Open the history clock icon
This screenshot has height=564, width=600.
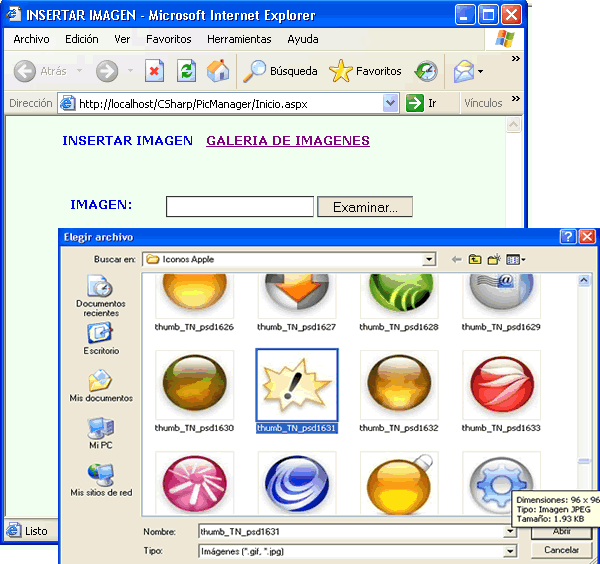click(426, 71)
